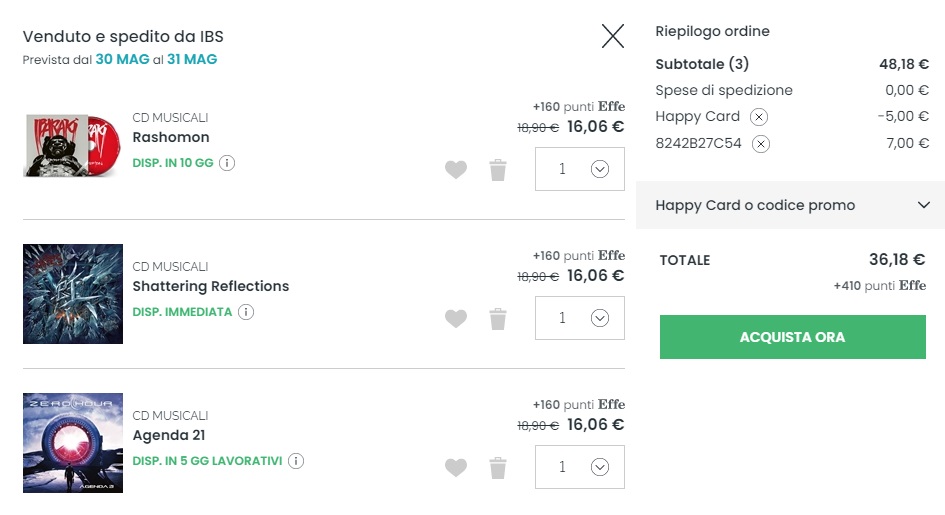Open the Shattering Reflections product link
The image size is (945, 515).
pyautogui.click(x=210, y=286)
